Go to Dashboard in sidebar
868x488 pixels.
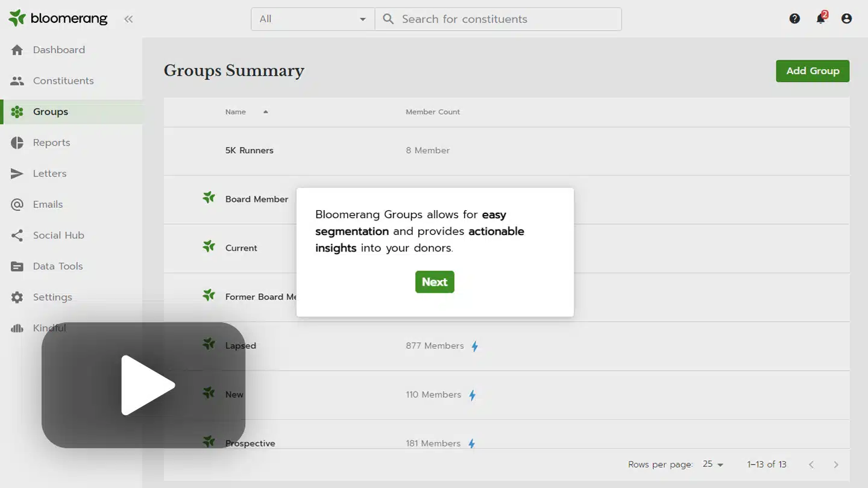pos(59,50)
